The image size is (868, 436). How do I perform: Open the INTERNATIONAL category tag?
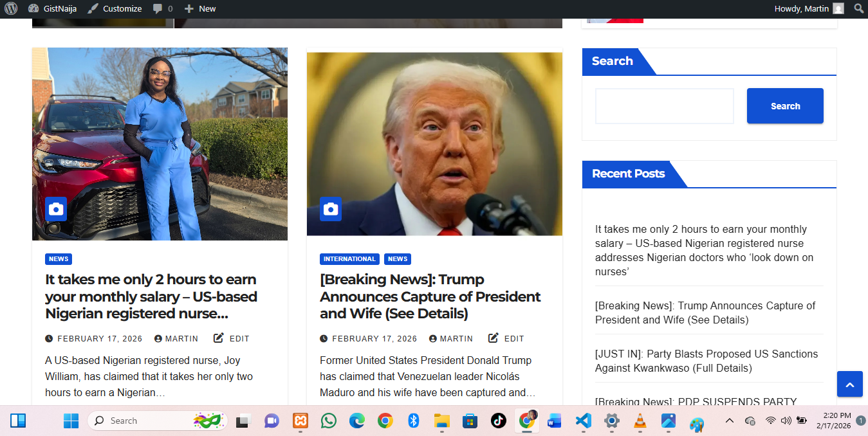coord(349,259)
